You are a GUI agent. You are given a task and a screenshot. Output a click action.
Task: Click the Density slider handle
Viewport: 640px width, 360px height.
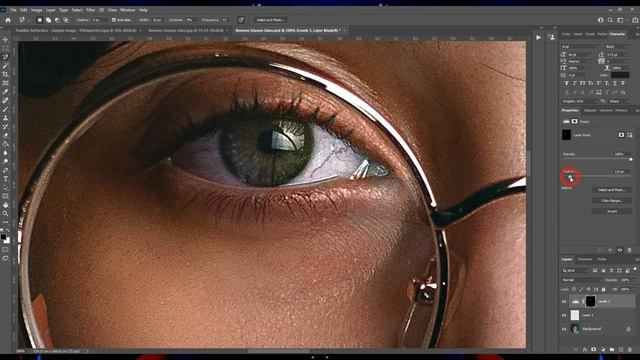click(631, 160)
